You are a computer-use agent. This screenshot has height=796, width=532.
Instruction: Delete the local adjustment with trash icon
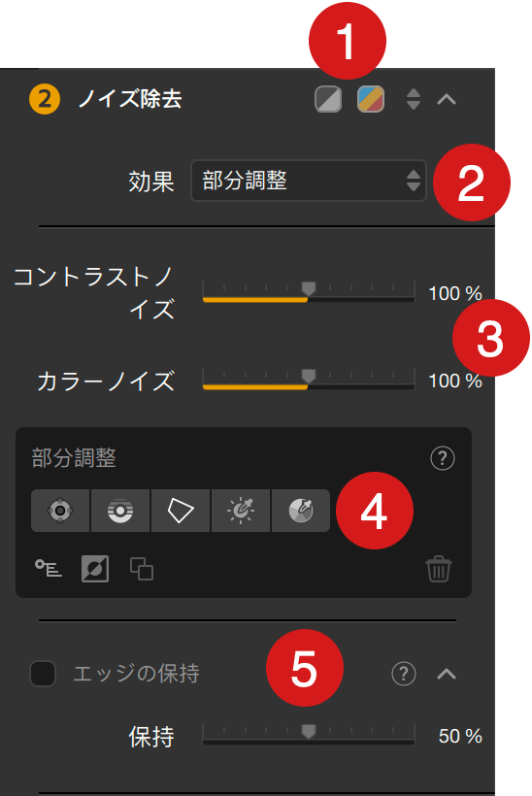pyautogui.click(x=439, y=569)
